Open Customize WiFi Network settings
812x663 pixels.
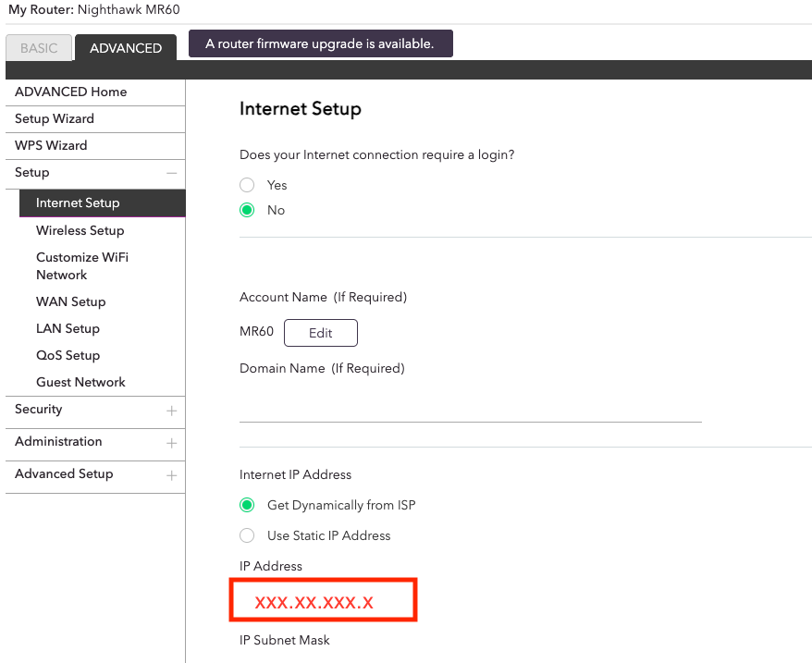point(81,266)
